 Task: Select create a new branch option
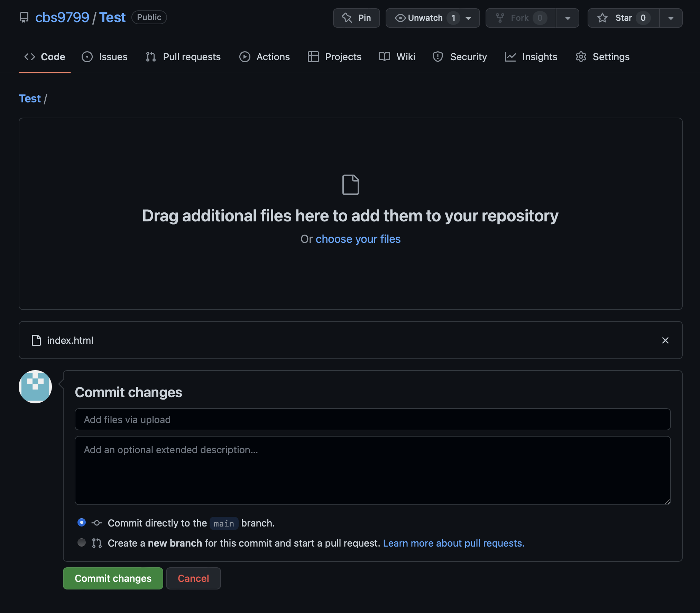82,542
